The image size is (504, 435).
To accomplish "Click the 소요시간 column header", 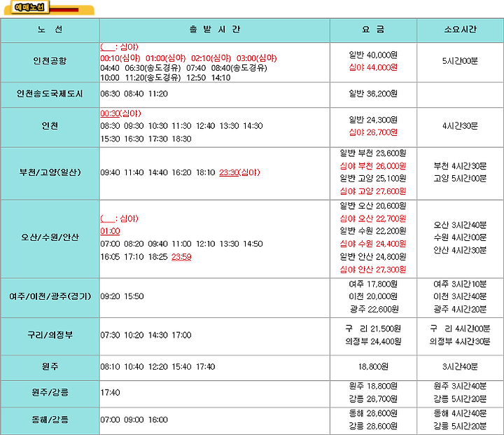I will 460,30.
